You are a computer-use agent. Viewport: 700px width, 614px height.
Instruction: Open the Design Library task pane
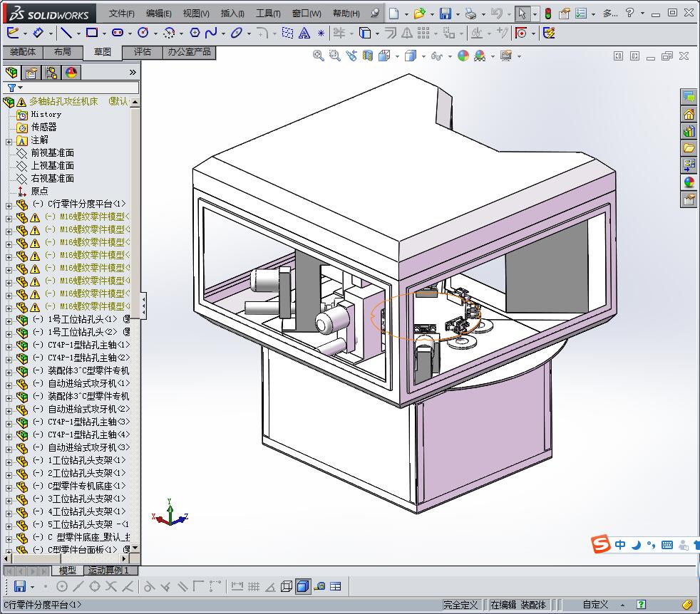coord(689,131)
